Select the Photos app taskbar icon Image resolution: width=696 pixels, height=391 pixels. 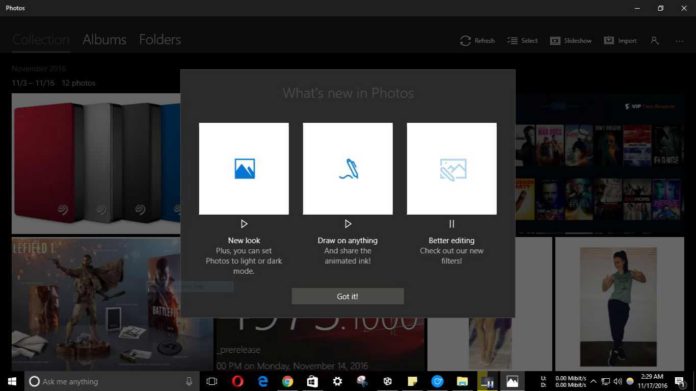(x=512, y=381)
